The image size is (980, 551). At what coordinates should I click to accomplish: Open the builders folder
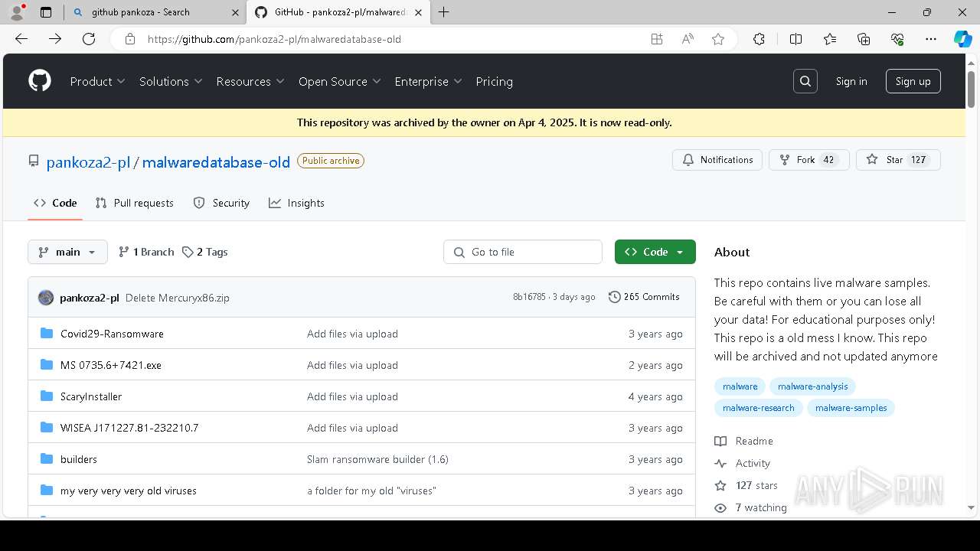pyautogui.click(x=79, y=459)
